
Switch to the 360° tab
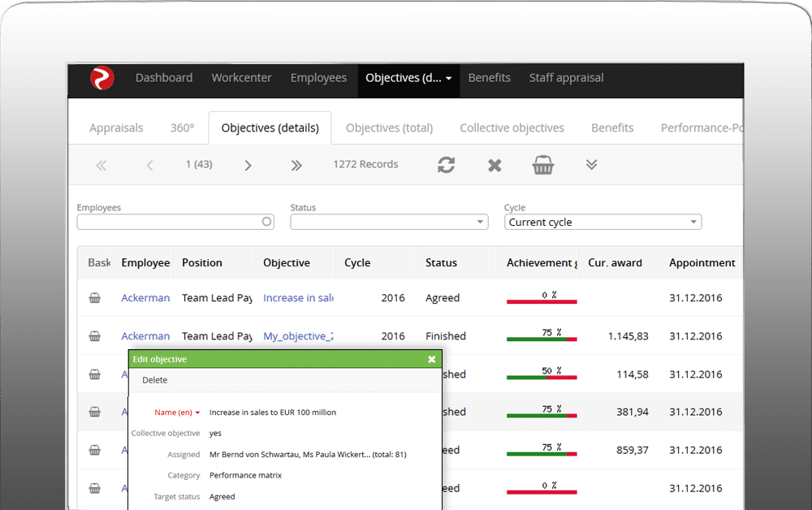click(x=182, y=127)
